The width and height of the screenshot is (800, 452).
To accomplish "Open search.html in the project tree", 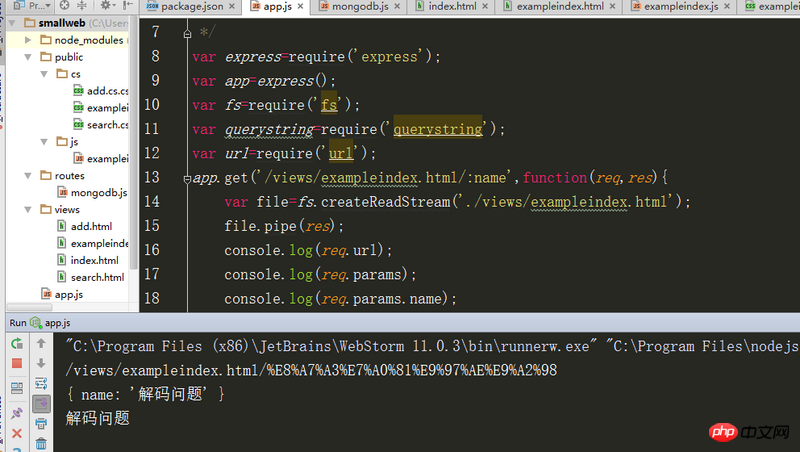I will [x=97, y=277].
